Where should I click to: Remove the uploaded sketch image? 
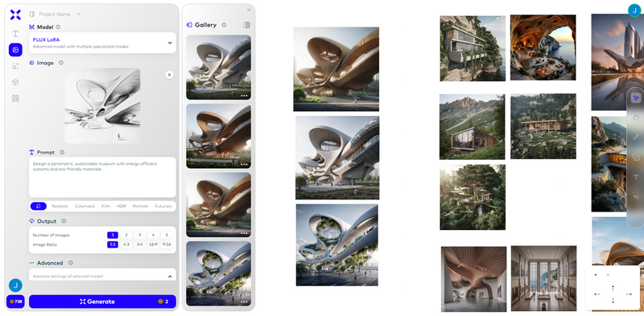tap(169, 75)
